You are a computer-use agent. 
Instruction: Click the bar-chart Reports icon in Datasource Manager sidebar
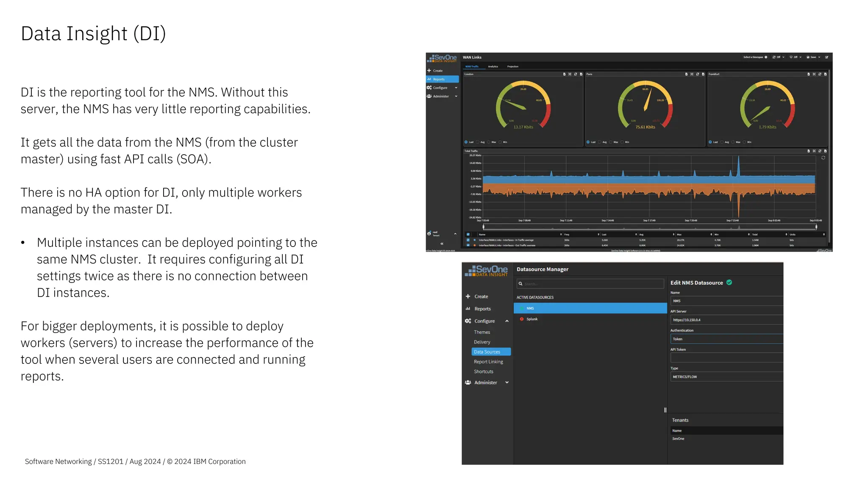pos(468,309)
